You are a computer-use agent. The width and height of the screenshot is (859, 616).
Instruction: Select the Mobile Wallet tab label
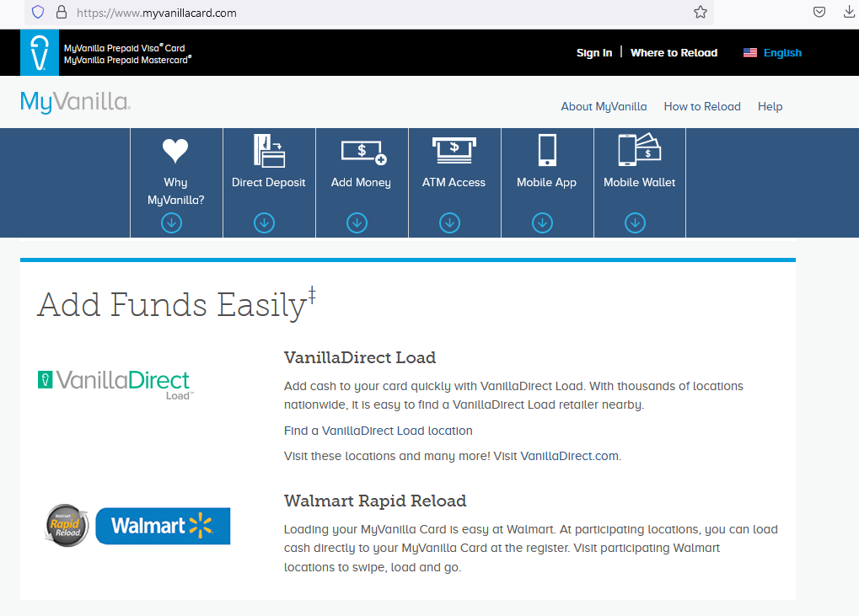639,182
